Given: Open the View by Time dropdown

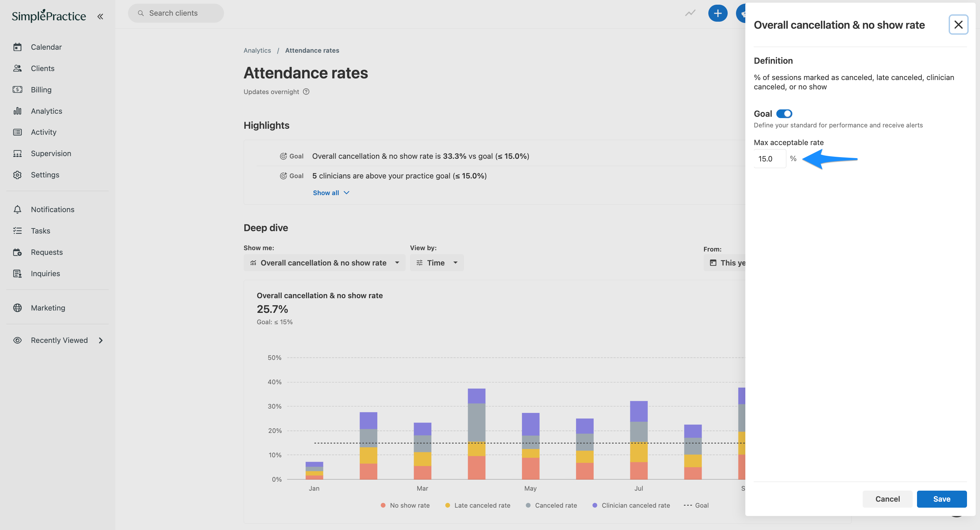Looking at the screenshot, I should pyautogui.click(x=437, y=263).
